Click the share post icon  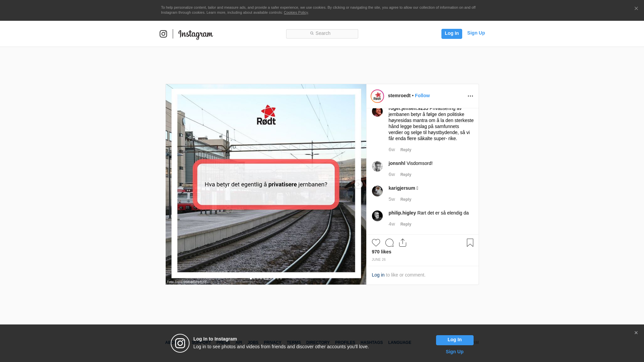[x=402, y=243]
